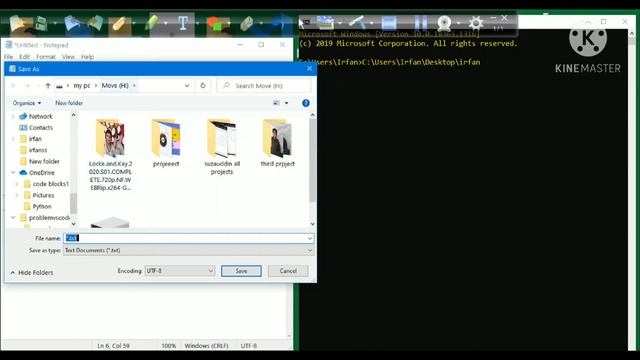
Task: Open the Save as type dropdown
Action: click(x=310, y=250)
